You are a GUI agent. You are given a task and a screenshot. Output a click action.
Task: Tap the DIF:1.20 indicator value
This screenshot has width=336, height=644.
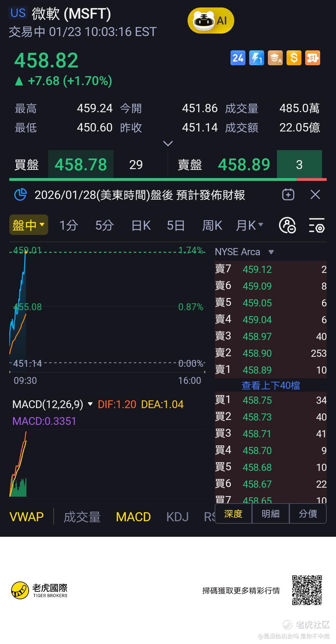click(117, 404)
